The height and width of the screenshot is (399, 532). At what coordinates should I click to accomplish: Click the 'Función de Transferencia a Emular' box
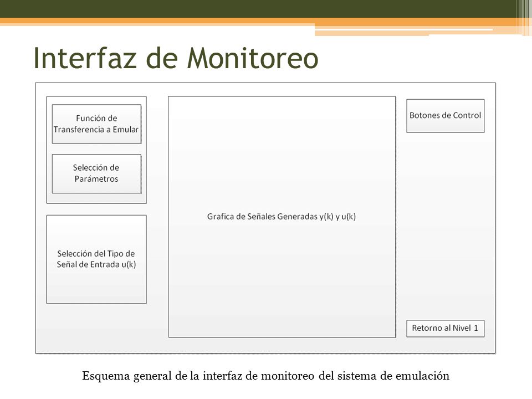pos(96,124)
